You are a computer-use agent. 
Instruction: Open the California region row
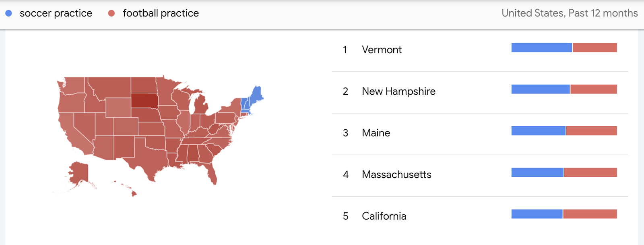[x=480, y=217]
